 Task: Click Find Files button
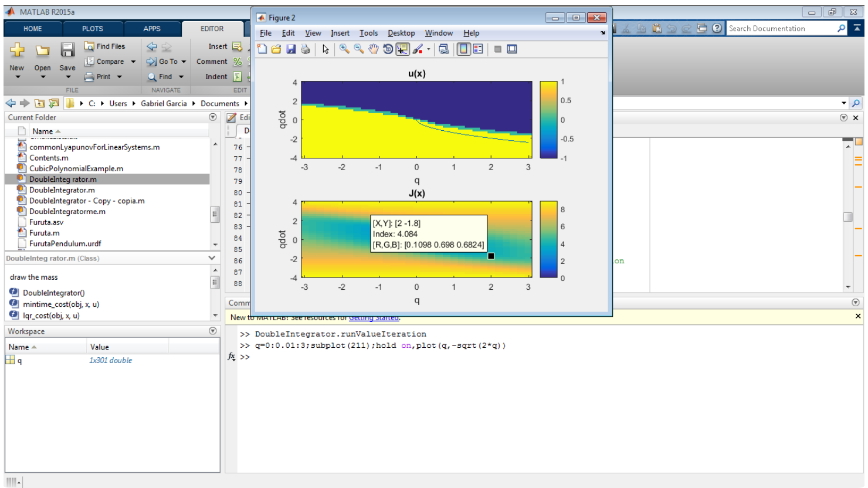pyautogui.click(x=104, y=46)
